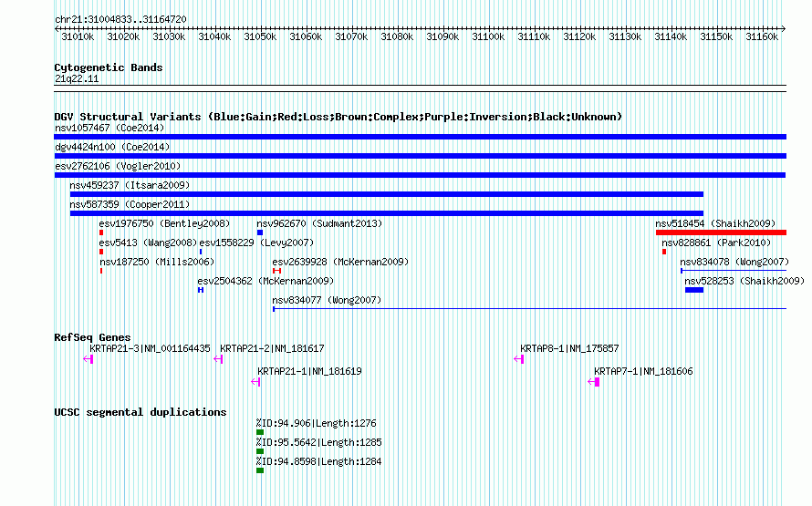This screenshot has width=812, height=506.
Task: Open the nsv187250 (Mills2006) label
Action: click(157, 262)
